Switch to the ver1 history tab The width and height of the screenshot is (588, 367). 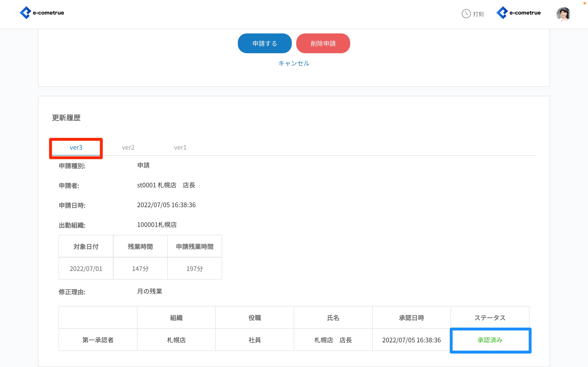click(180, 147)
